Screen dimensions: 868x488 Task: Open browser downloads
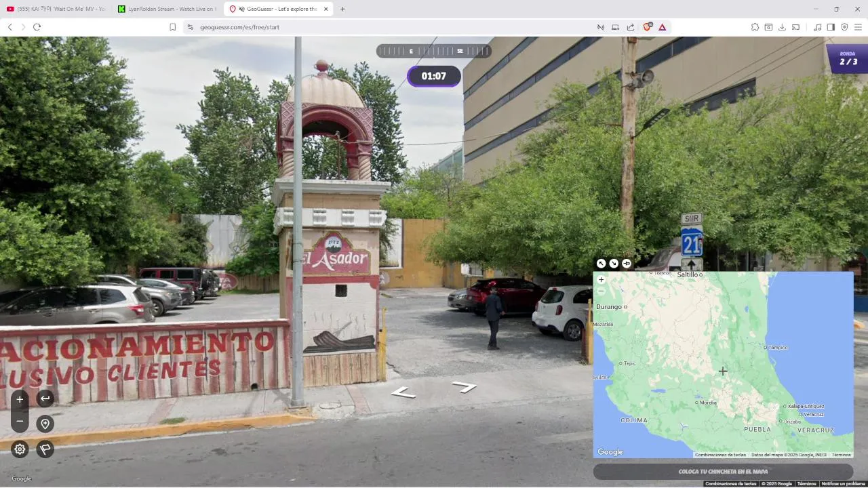point(782,27)
